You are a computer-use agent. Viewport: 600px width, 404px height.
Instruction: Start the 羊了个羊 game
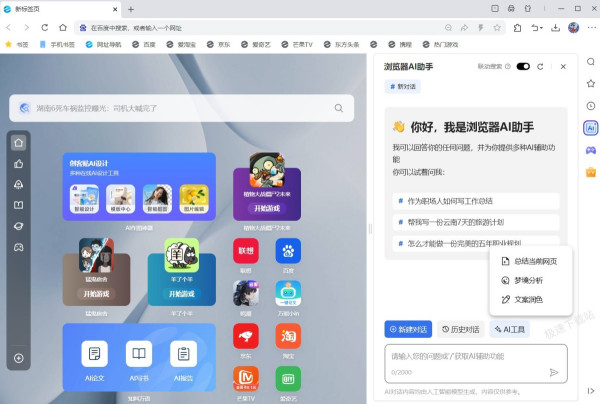coord(182,294)
